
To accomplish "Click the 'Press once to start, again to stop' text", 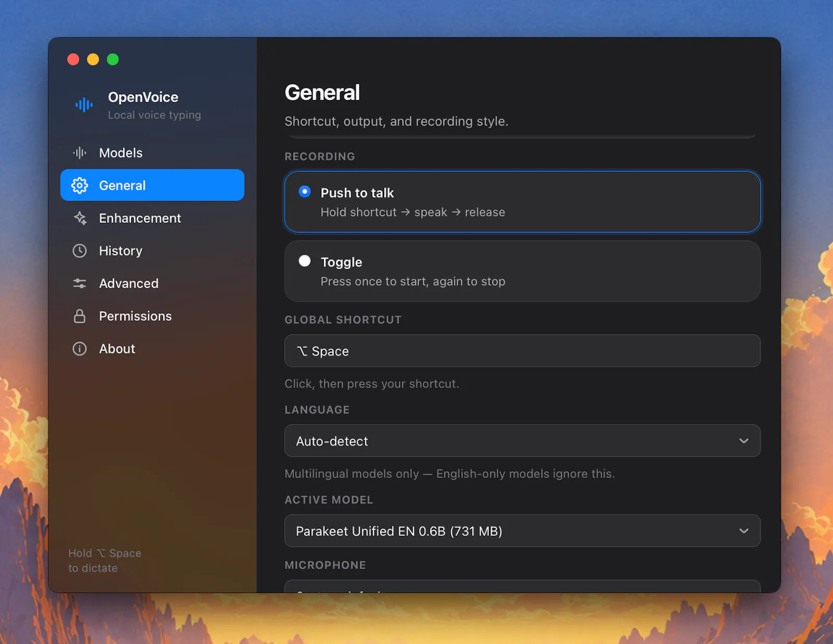I will 413,282.
